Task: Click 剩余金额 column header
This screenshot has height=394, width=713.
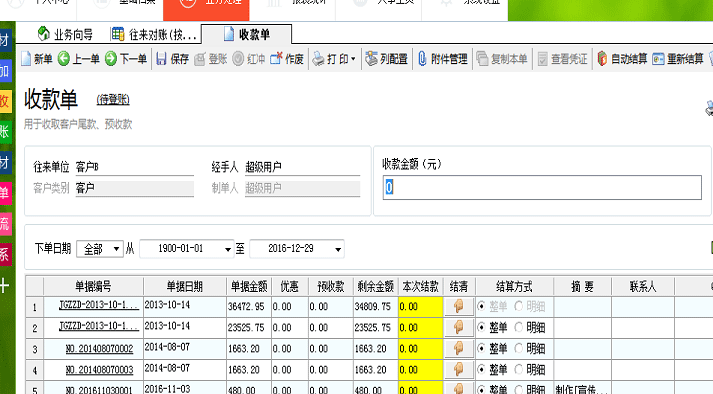Action: point(375,286)
